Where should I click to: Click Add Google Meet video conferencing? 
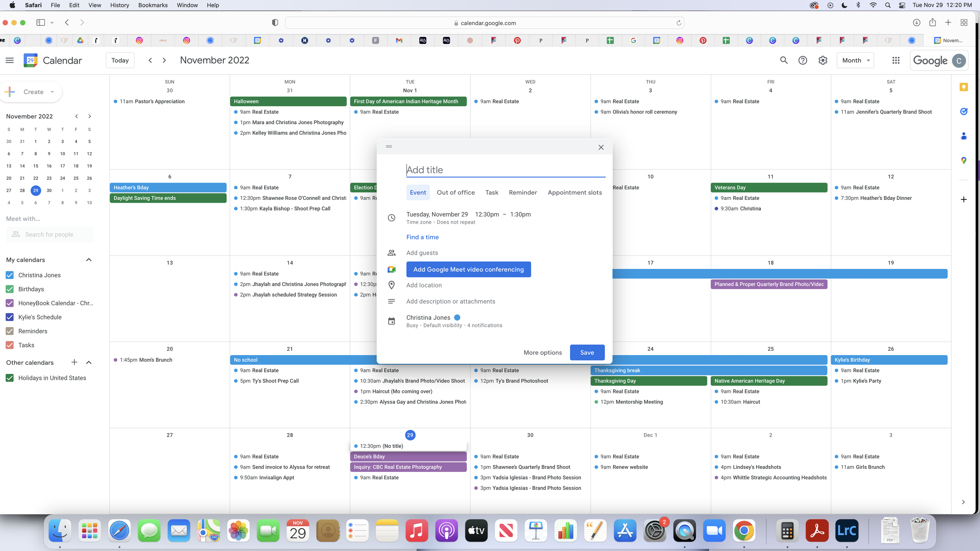468,270
